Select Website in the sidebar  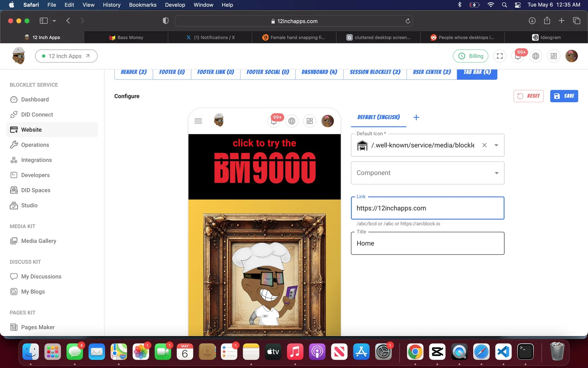pyautogui.click(x=52, y=130)
